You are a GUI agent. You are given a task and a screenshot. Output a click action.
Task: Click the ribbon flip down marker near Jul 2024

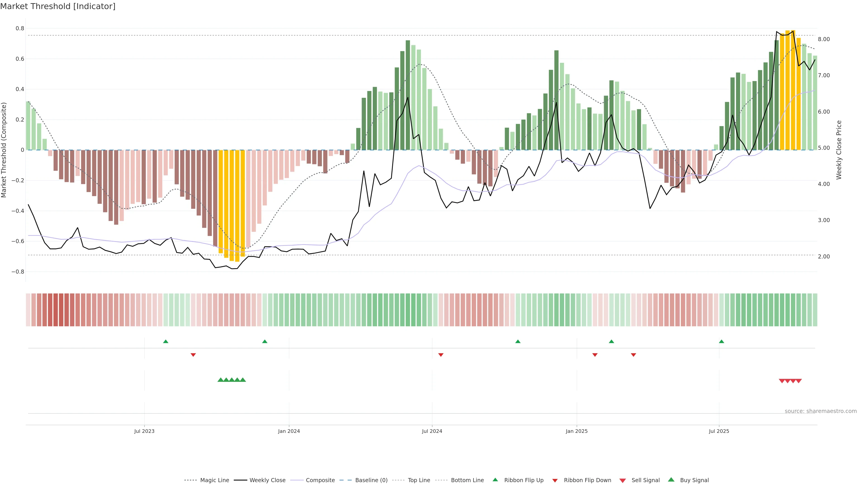[441, 355]
